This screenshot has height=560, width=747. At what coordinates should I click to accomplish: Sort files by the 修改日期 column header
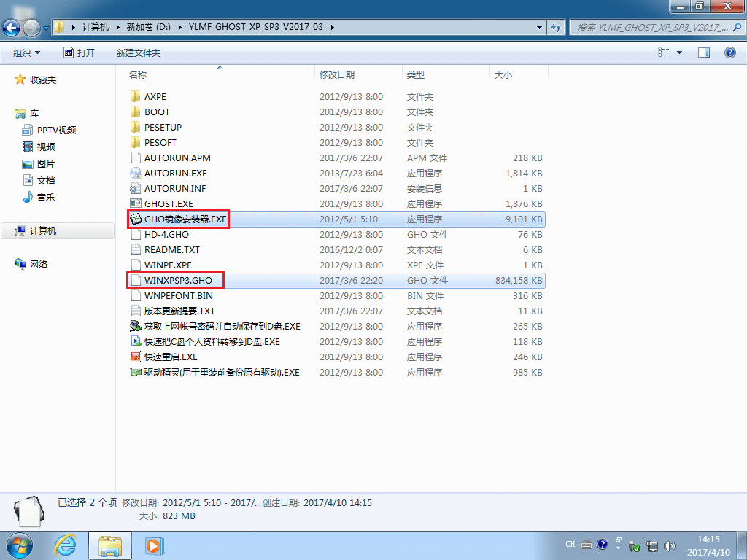[337, 74]
